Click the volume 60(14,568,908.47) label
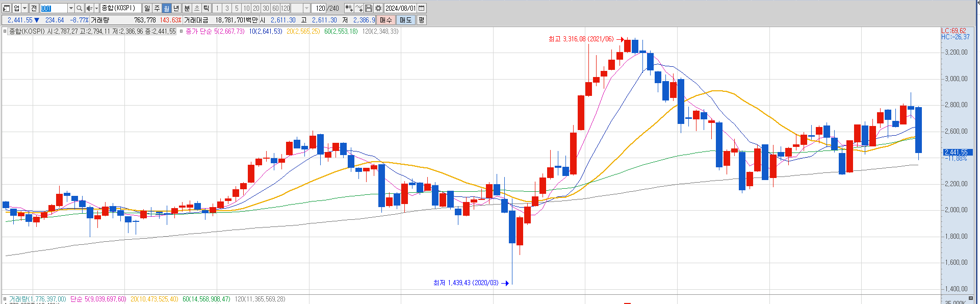This screenshot has height=304, width=980. click(x=207, y=299)
